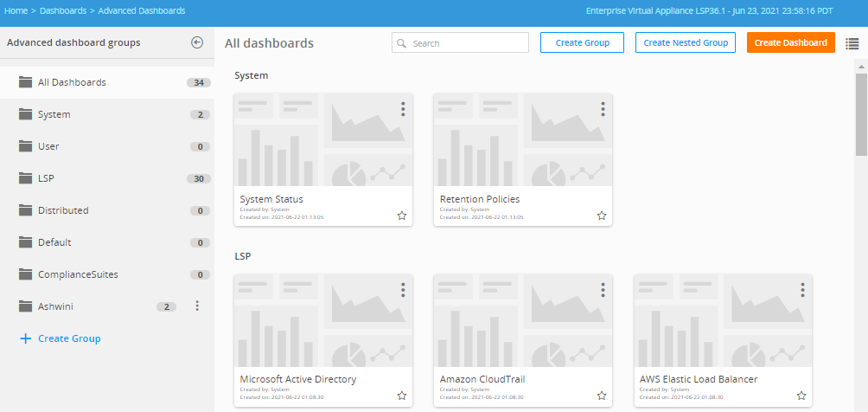The image size is (868, 412).
Task: Click the plus icon to create group
Action: tap(25, 338)
